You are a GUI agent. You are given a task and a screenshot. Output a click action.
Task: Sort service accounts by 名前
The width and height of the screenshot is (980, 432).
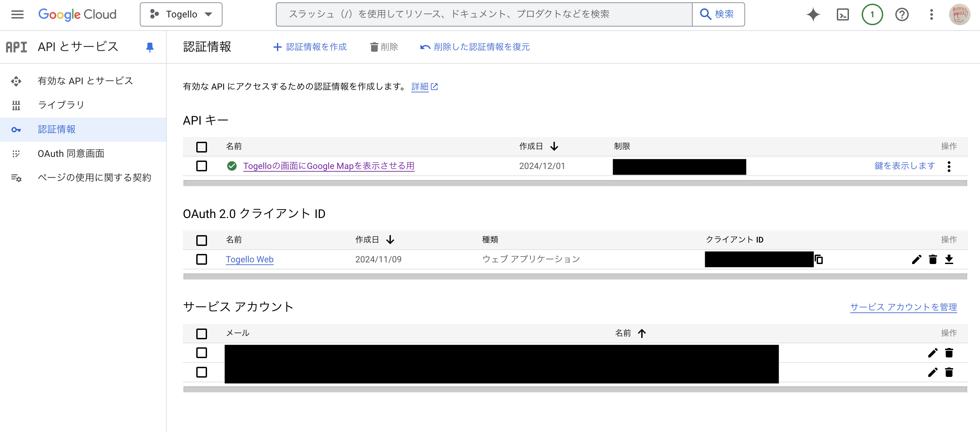click(630, 333)
